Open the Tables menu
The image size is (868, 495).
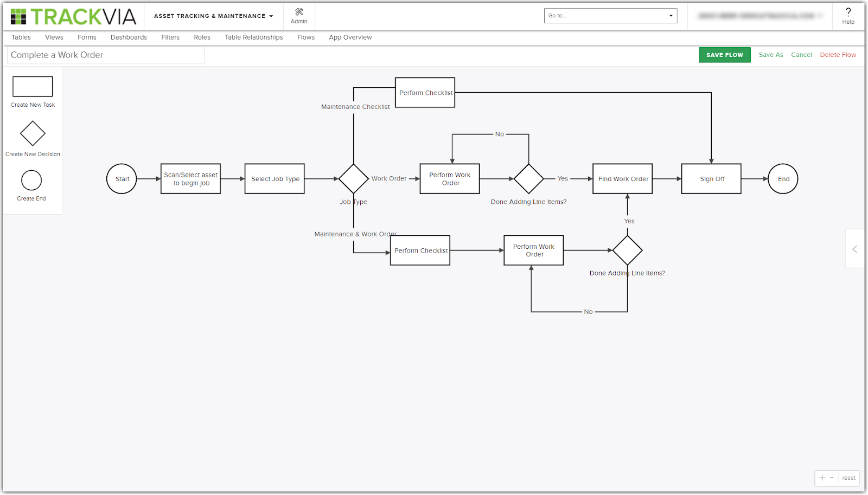point(21,37)
